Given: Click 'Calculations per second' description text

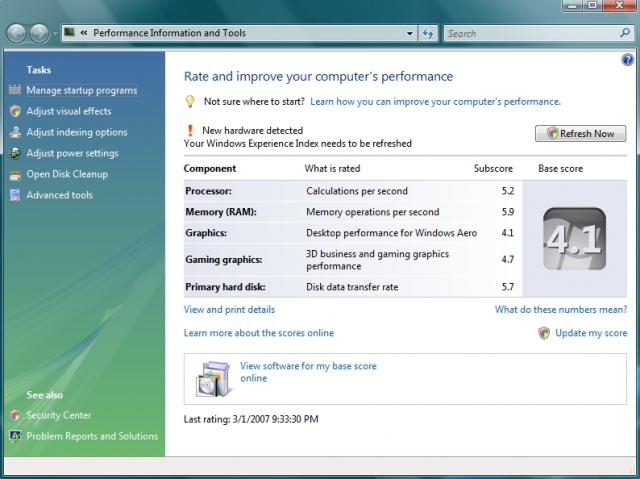Looking at the screenshot, I should tap(357, 191).
